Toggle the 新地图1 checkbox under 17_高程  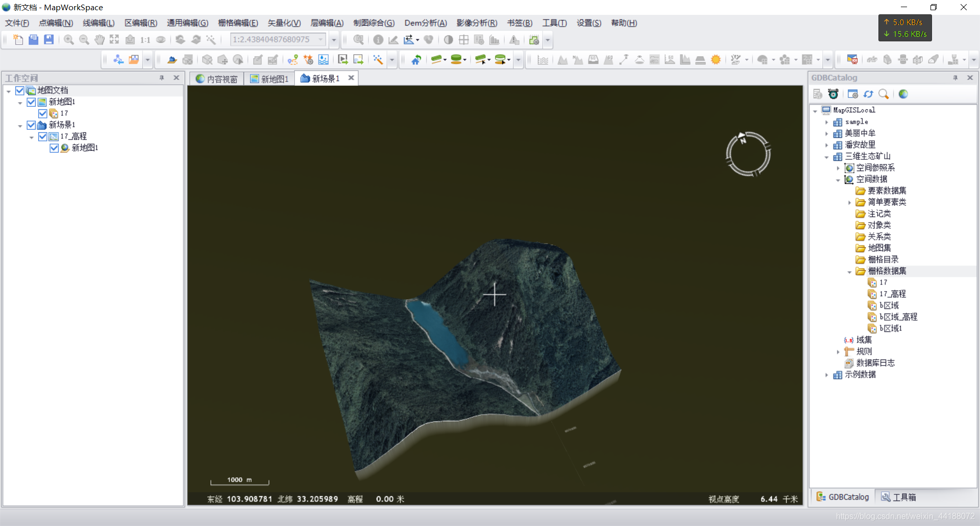(54, 148)
